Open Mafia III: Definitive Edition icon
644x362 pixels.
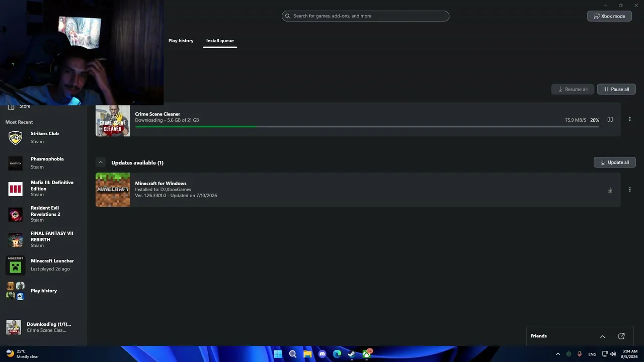click(x=16, y=189)
